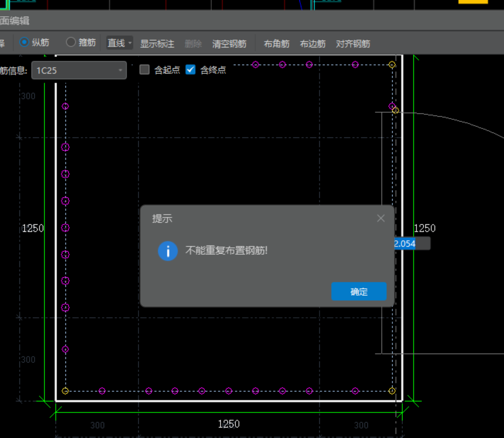Click 清空钢筋 to clear rebars

pos(229,44)
